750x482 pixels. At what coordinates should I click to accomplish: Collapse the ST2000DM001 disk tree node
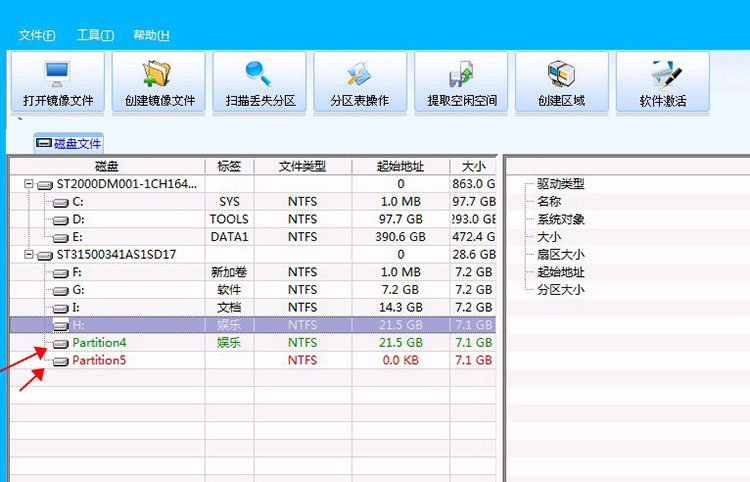coord(28,185)
